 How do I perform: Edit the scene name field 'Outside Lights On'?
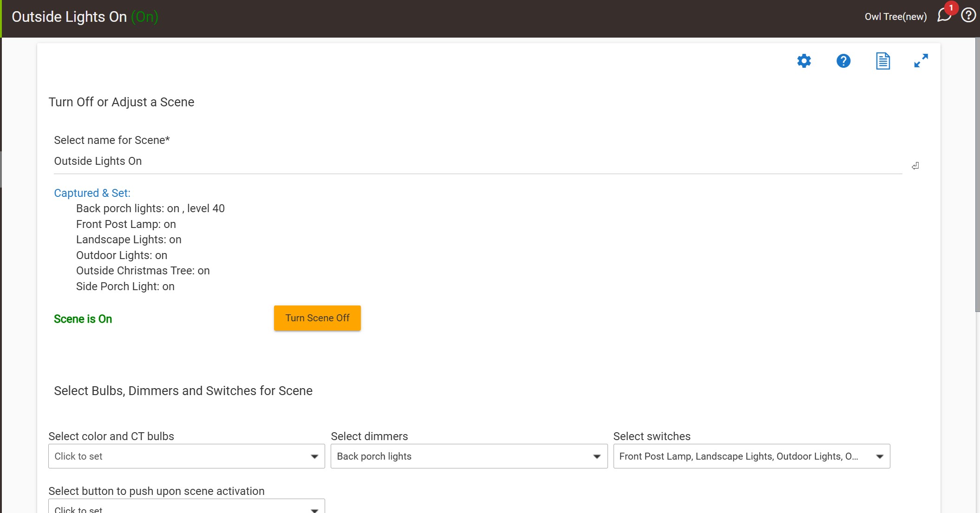click(x=478, y=161)
